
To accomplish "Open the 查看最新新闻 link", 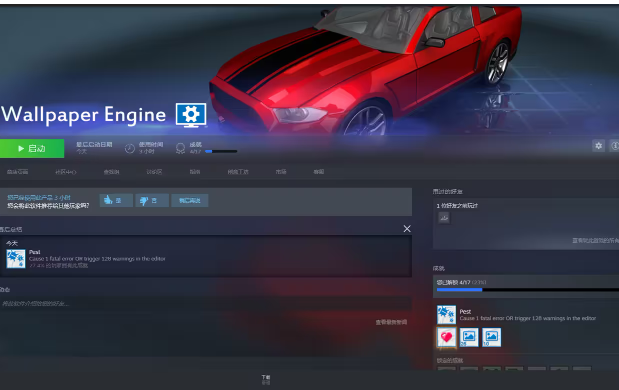I will (x=391, y=322).
